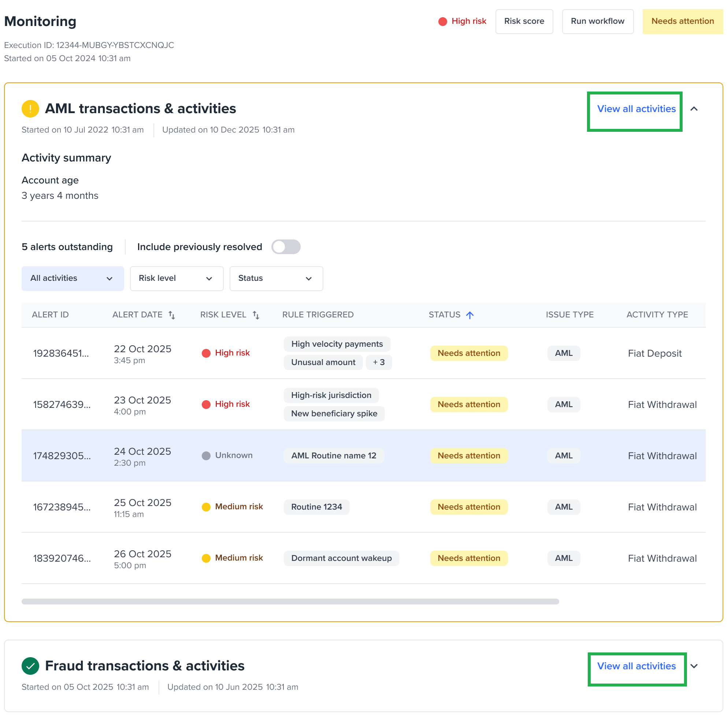This screenshot has width=728, height=722.
Task: Open the Risk level filter dropdown
Action: click(x=177, y=279)
